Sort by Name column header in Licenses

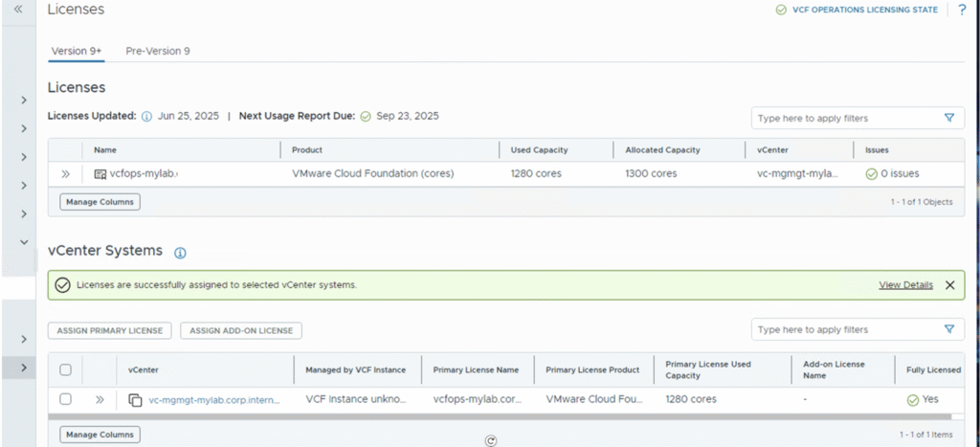105,150
